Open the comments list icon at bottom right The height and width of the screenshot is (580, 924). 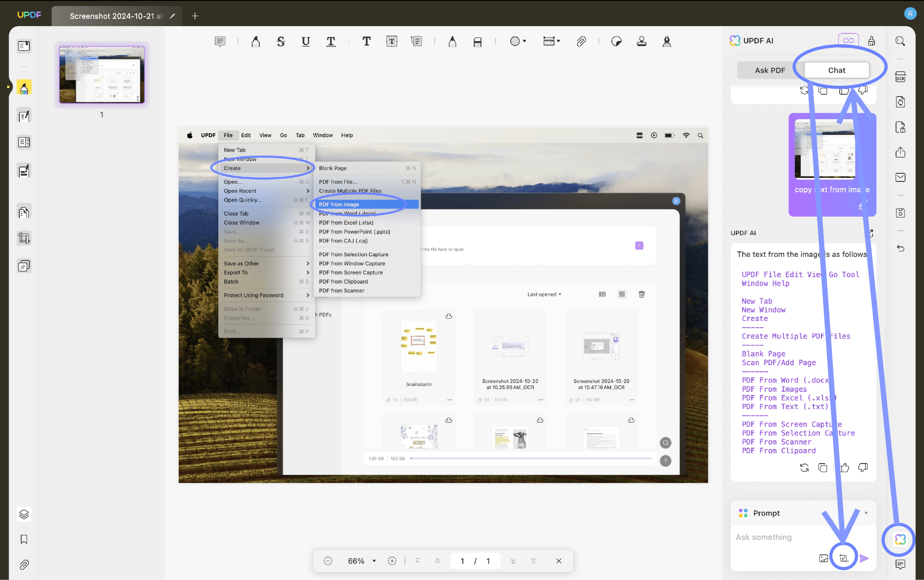point(900,564)
